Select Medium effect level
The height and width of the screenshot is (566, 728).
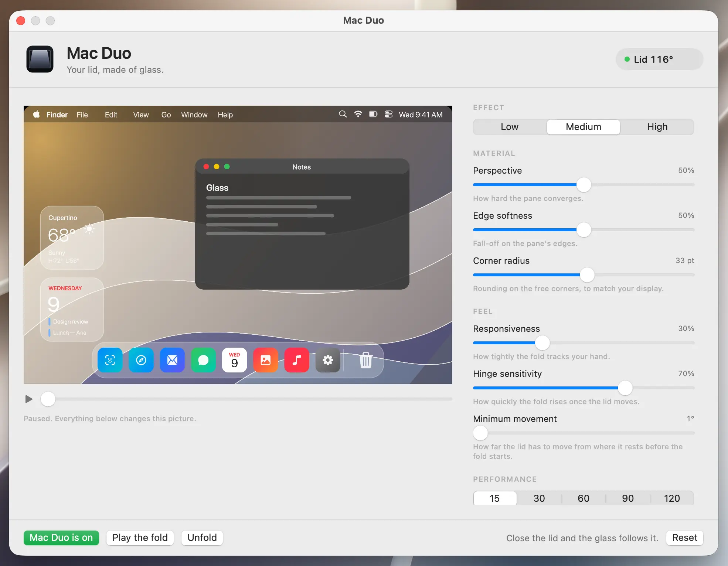pos(584,127)
